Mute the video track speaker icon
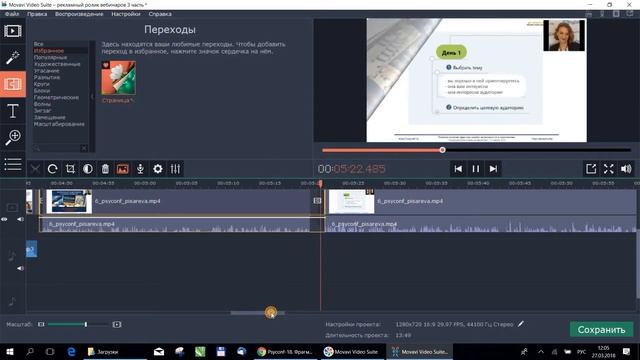Viewport: 640px width, 360px height. [x=20, y=220]
